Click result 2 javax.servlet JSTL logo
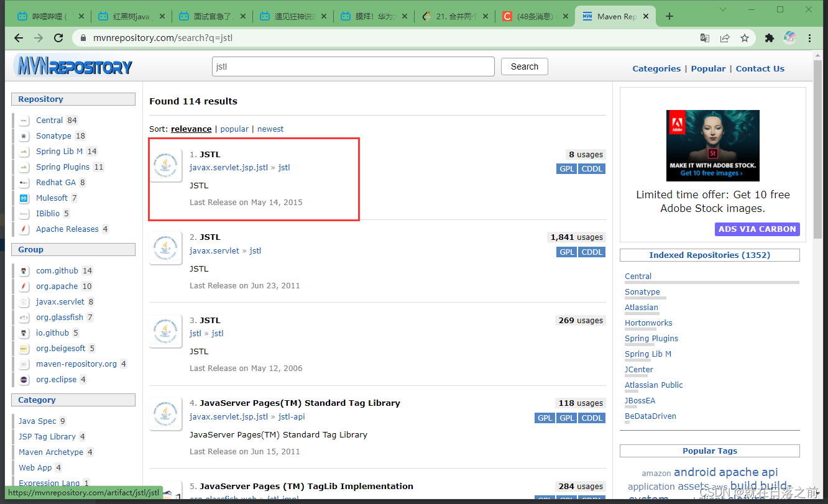The image size is (828, 504). (165, 249)
